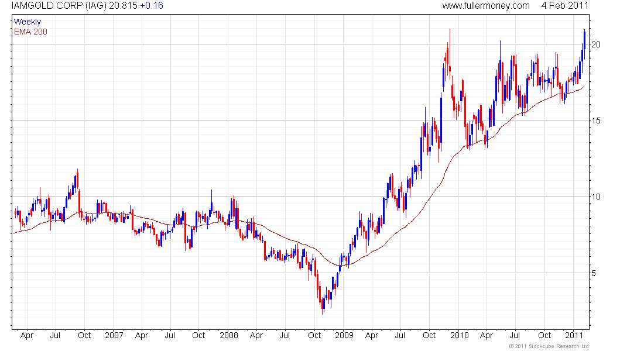Click the 4 Feb 2011 date text
This screenshot has height=351, width=644.
(x=564, y=6)
